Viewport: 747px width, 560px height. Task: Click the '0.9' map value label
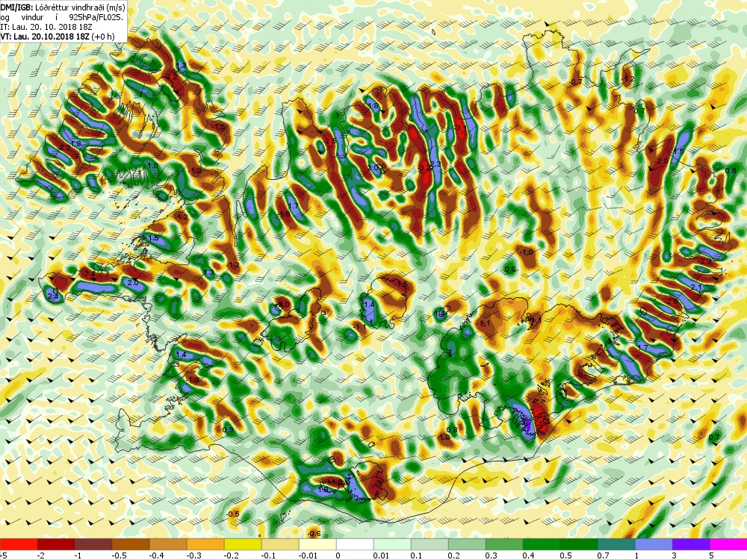click(x=228, y=429)
